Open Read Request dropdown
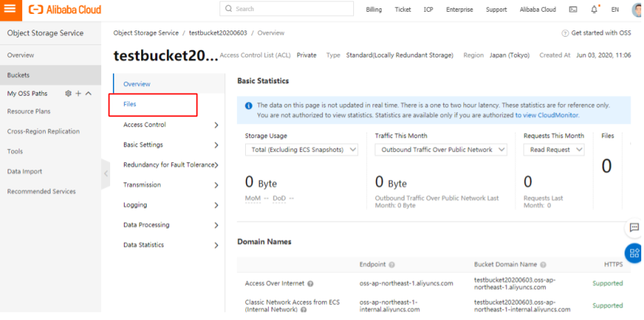Viewport: 644px width, 320px height. coord(554,150)
